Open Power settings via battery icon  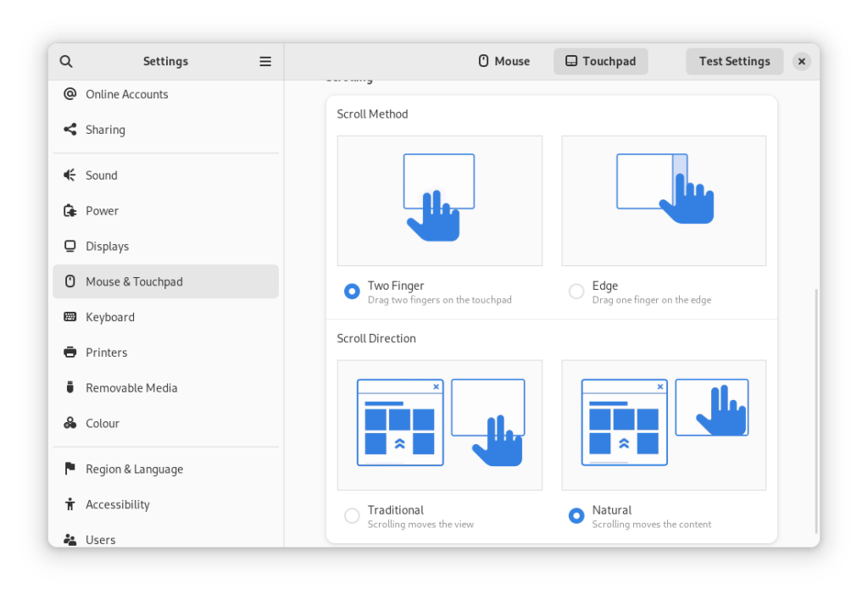tap(70, 210)
